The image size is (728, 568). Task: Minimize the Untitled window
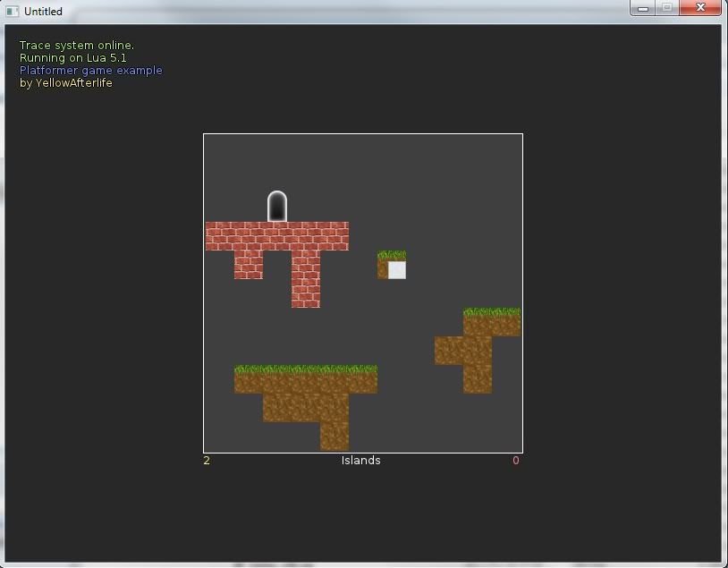[x=642, y=8]
